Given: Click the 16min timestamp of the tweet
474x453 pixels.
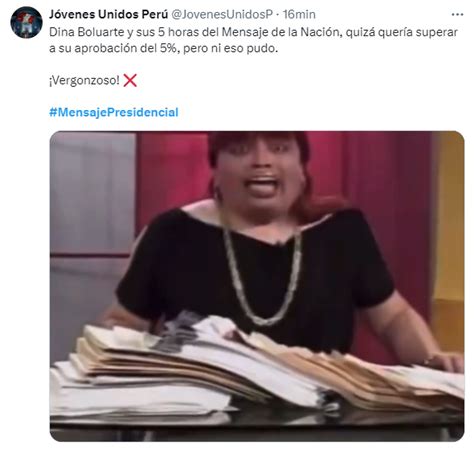Looking at the screenshot, I should (x=299, y=14).
